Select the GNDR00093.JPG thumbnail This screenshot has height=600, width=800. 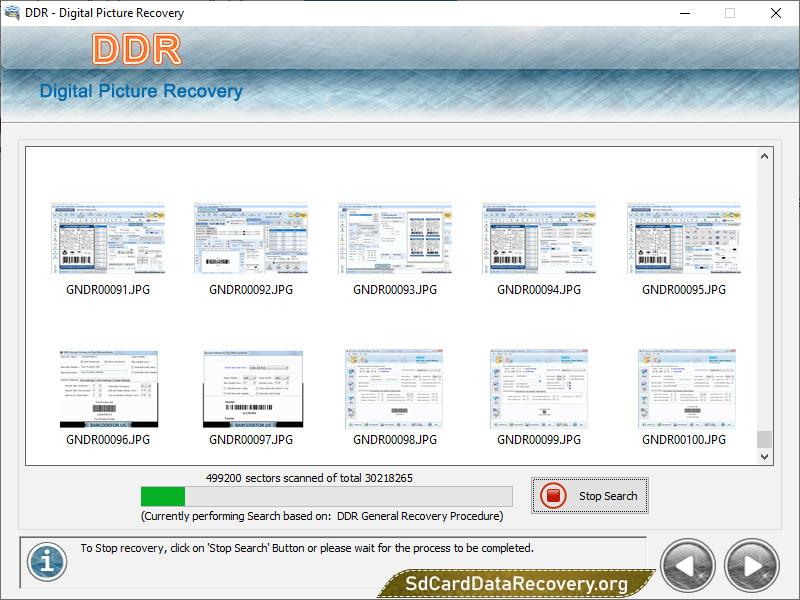pyautogui.click(x=395, y=238)
